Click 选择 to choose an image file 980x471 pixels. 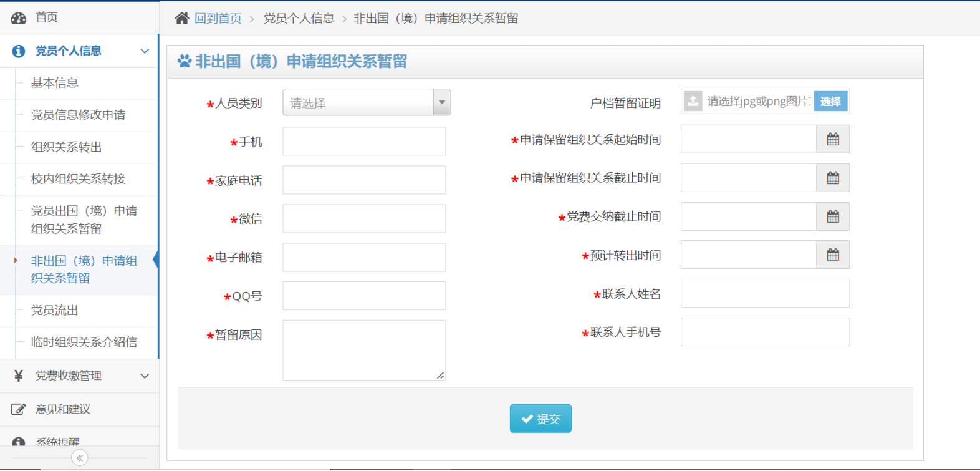pyautogui.click(x=830, y=101)
